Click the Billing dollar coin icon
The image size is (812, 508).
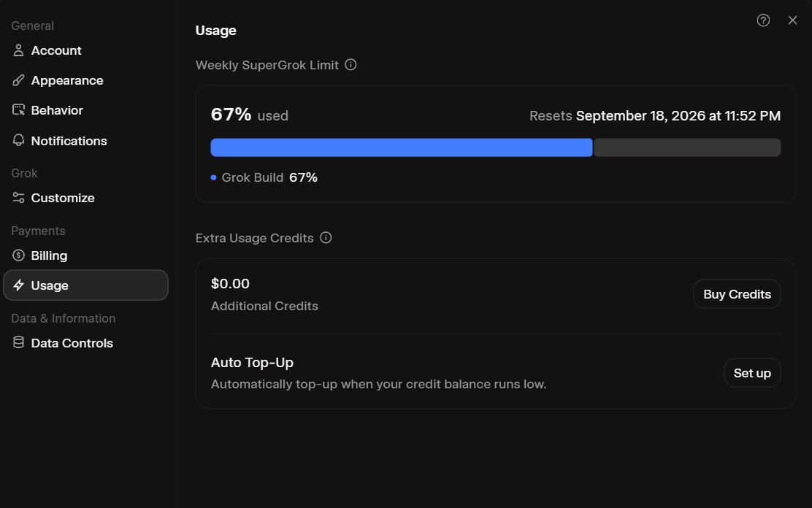click(x=19, y=255)
